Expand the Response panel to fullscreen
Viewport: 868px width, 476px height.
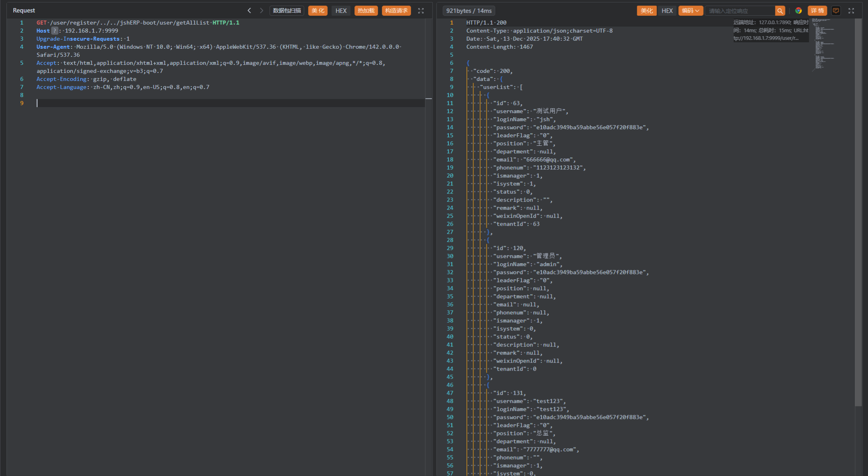851,11
